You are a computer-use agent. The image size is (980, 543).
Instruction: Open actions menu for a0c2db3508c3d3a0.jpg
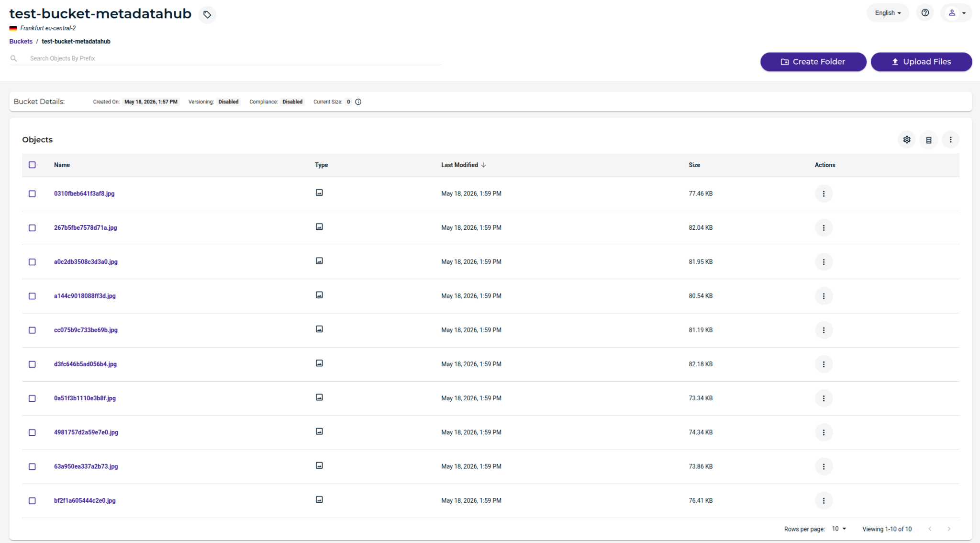[824, 262]
